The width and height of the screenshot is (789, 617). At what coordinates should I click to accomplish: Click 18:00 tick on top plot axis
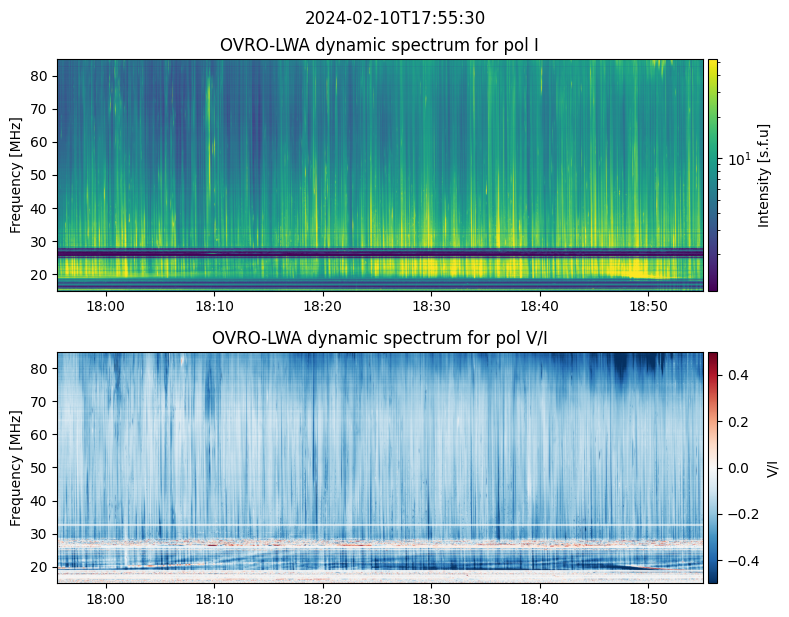point(106,307)
